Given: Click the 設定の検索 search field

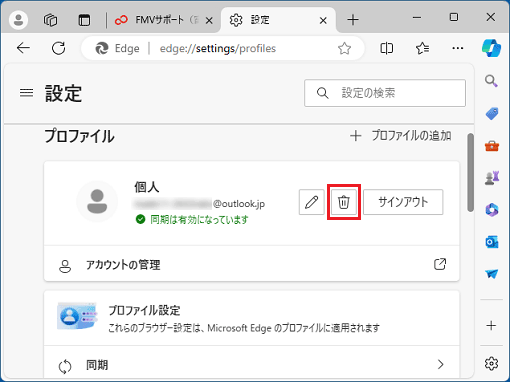Looking at the screenshot, I should pos(385,93).
